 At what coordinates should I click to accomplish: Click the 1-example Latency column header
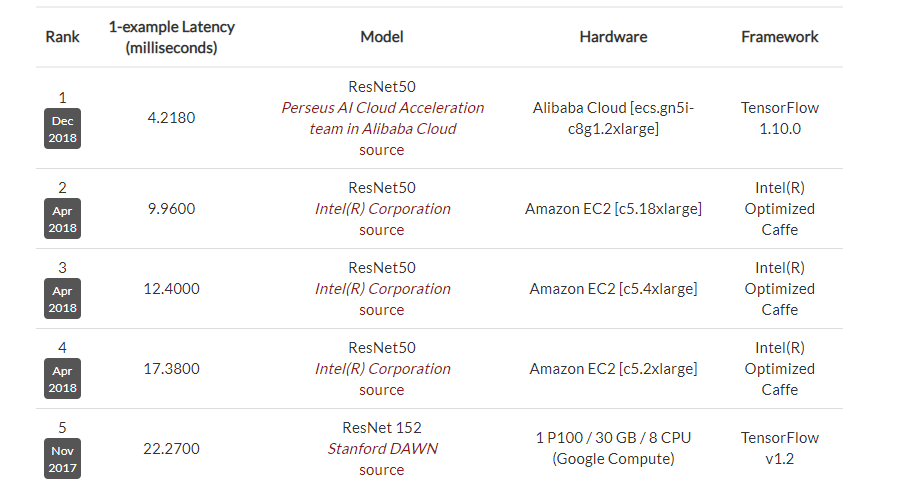[x=171, y=37]
